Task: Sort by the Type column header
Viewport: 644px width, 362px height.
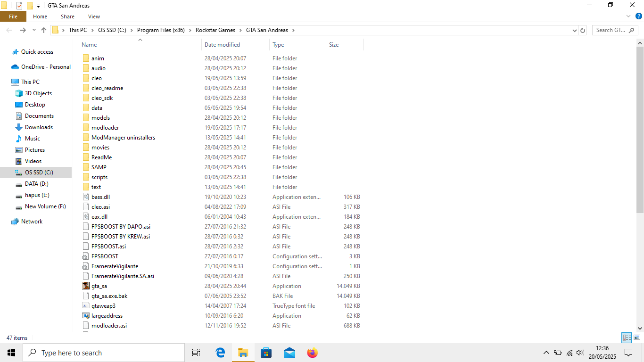Action: [x=297, y=45]
